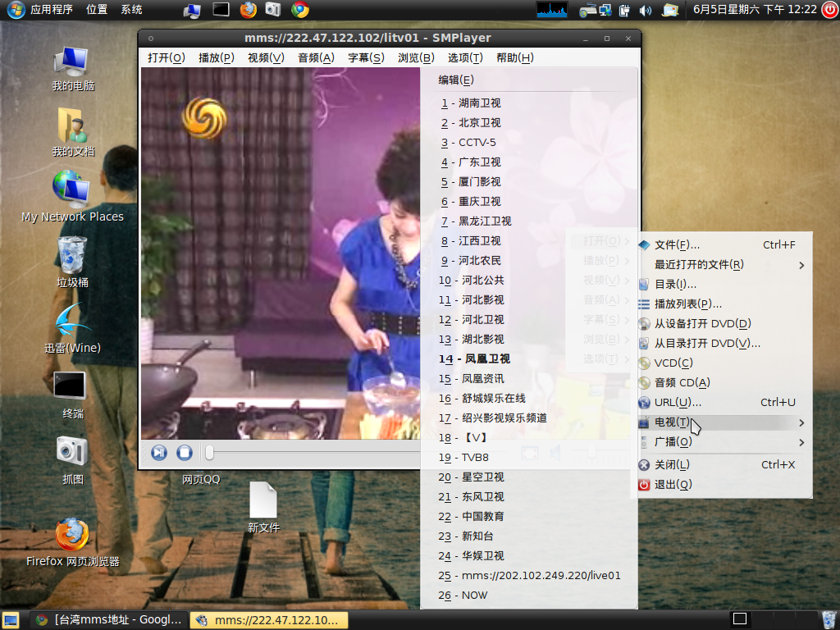840x630 pixels.
Task: Open 新文件 desktop file icon
Action: point(263,507)
